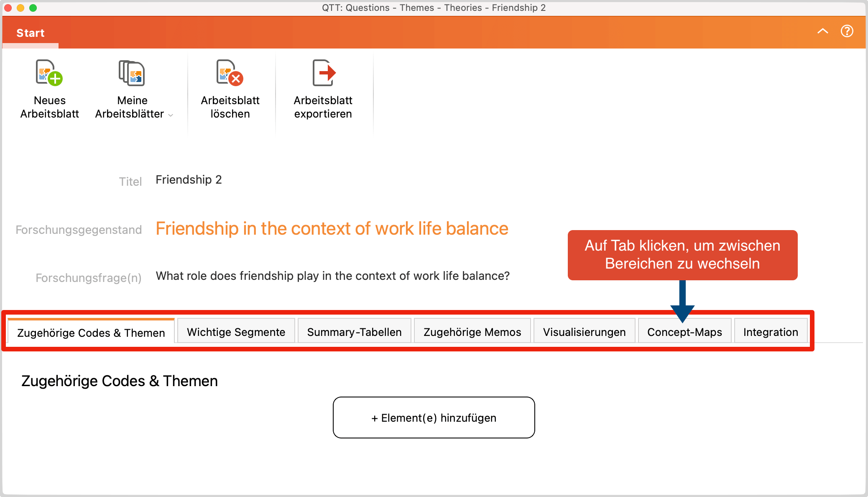Open the Concept-Maps tab
Image resolution: width=868 pixels, height=497 pixels.
(x=684, y=332)
